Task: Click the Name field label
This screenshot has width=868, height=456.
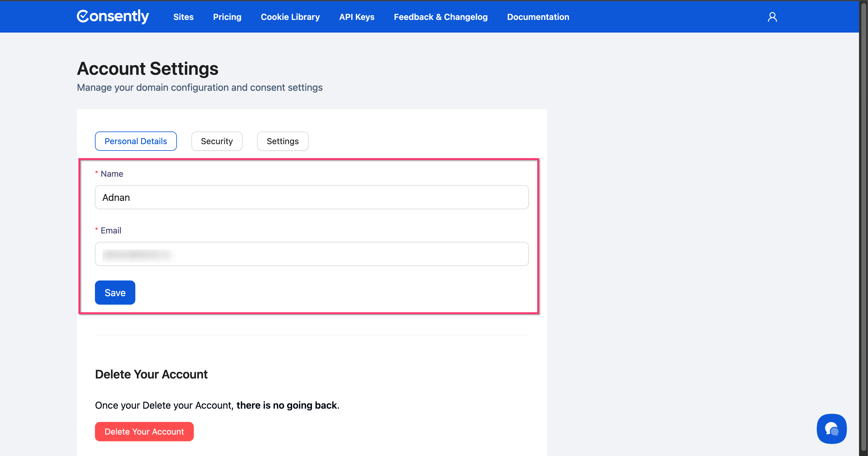Action: coord(112,174)
